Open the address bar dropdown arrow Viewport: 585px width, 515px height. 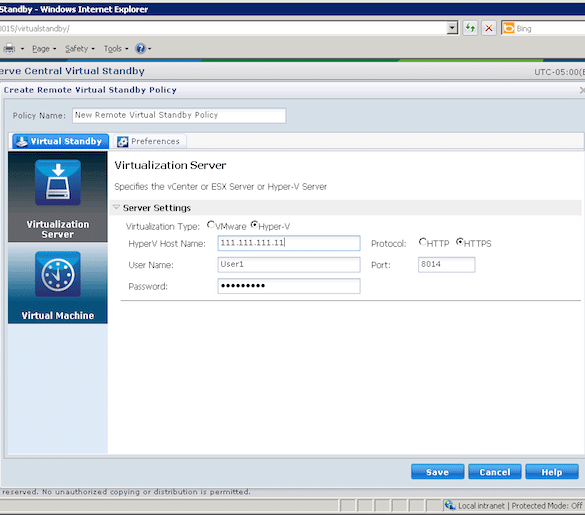click(x=452, y=28)
